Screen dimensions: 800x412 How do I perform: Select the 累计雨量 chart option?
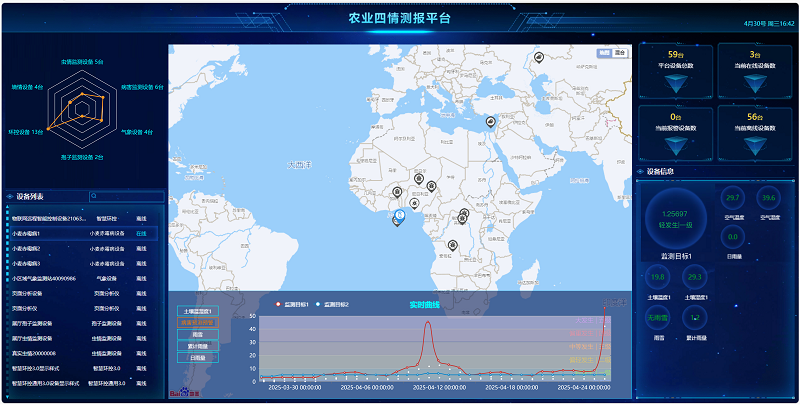pyautogui.click(x=197, y=345)
